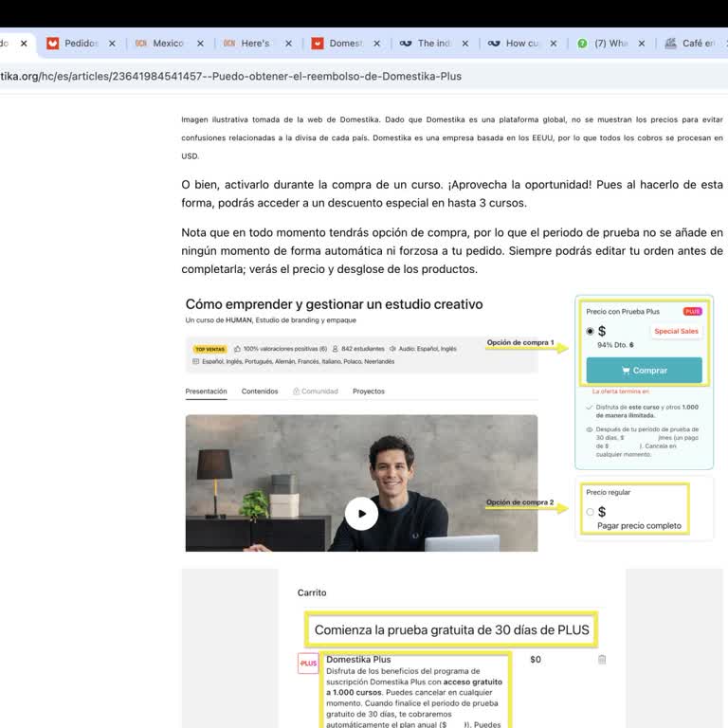Click the green favicon on '(7) Wha' tab
Screen dimensions: 728x728
coord(582,44)
